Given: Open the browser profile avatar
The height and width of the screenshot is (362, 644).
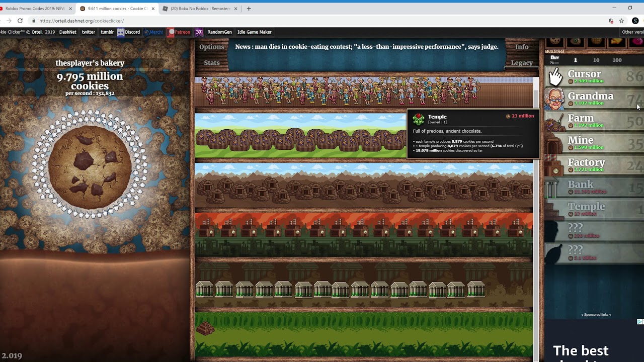Looking at the screenshot, I should [x=635, y=21].
